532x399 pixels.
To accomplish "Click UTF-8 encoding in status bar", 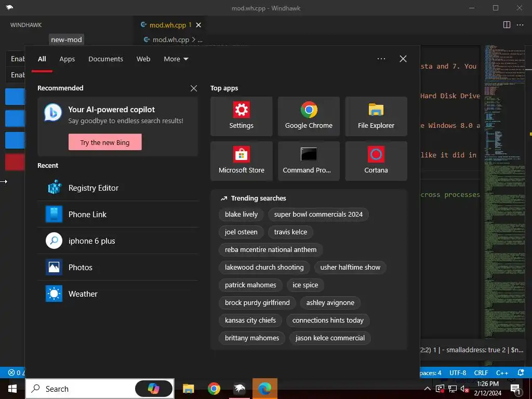I will pyautogui.click(x=458, y=373).
